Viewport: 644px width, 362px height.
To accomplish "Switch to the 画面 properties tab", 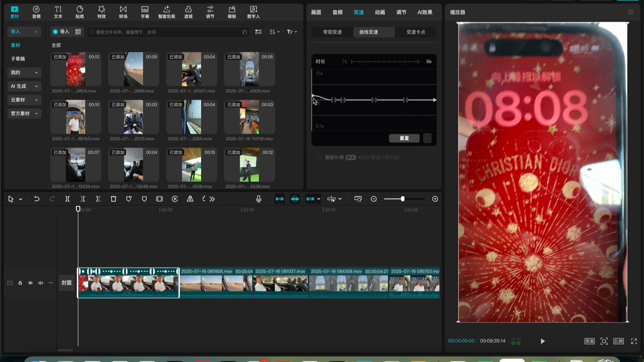I will click(x=316, y=12).
